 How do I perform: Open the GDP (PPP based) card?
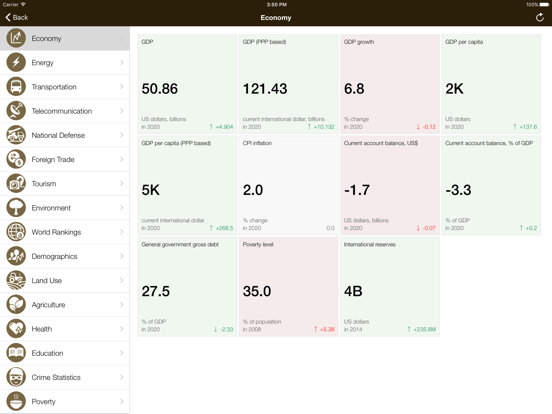(x=288, y=84)
